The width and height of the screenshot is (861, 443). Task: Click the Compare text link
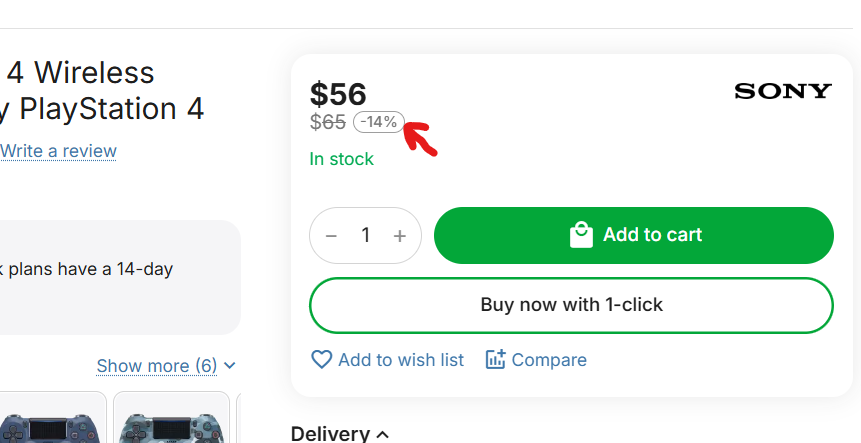(549, 360)
